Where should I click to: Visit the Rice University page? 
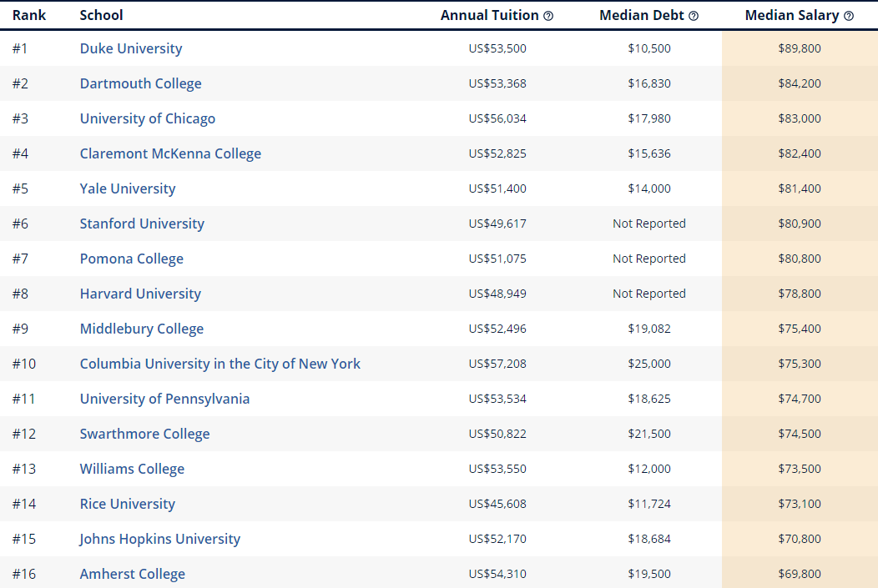[128, 504]
